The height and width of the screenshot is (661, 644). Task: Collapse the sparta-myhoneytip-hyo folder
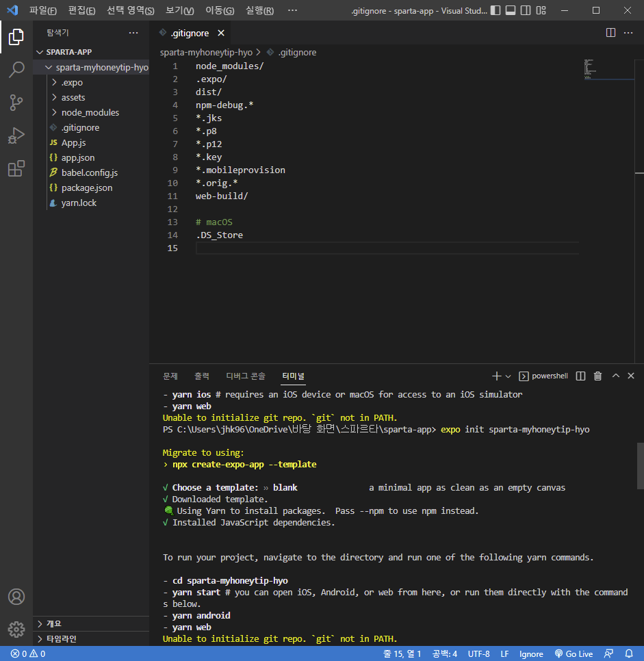[91, 67]
